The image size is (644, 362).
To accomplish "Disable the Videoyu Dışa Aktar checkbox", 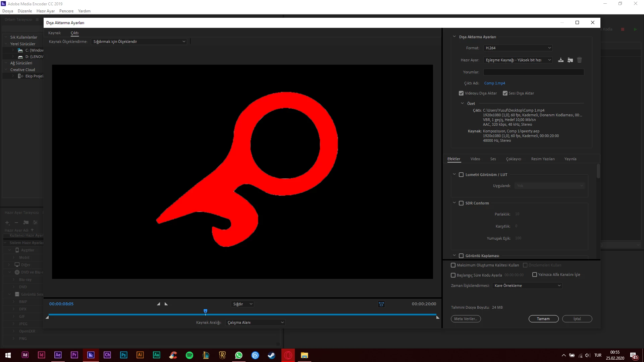I will [x=461, y=93].
